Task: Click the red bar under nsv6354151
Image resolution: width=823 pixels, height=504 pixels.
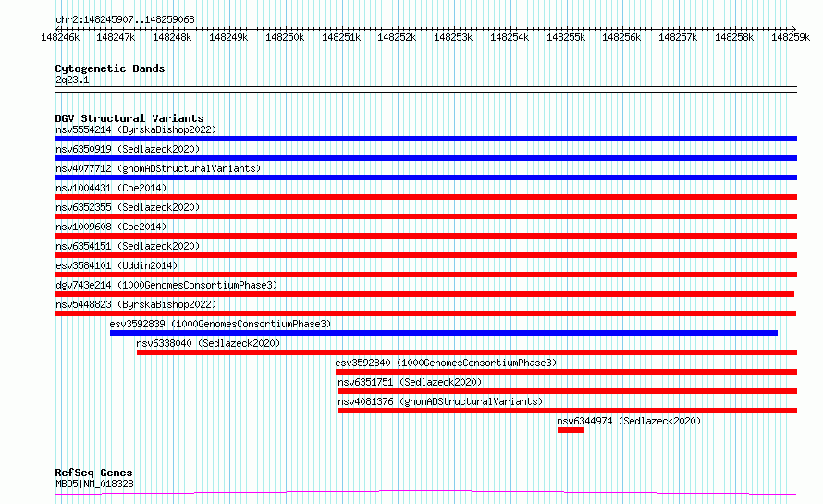Action: pos(425,255)
